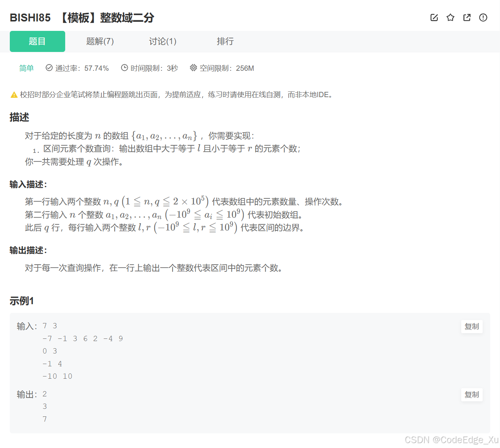This screenshot has width=500, height=448.
Task: Toggle the star to favorite this problem
Action: coord(450,17)
